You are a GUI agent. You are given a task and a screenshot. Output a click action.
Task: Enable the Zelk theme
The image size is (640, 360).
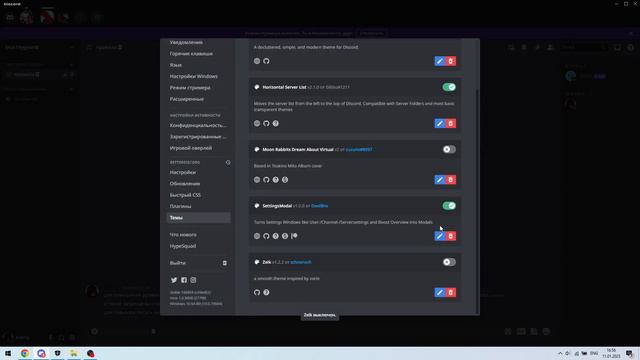pos(449,262)
